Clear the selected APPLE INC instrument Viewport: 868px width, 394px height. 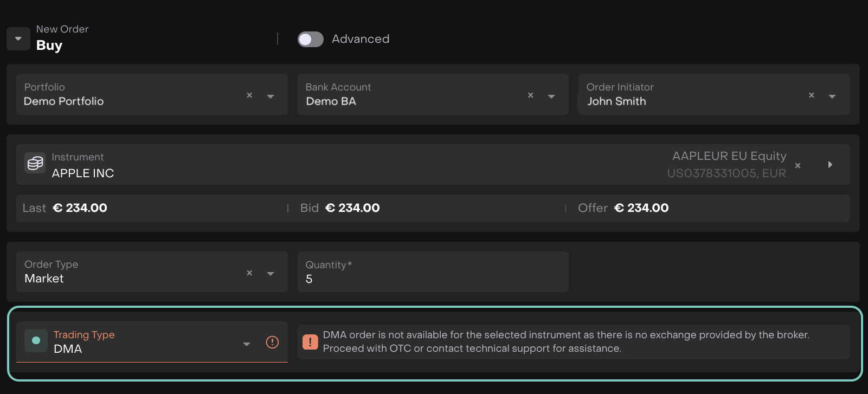[798, 166]
